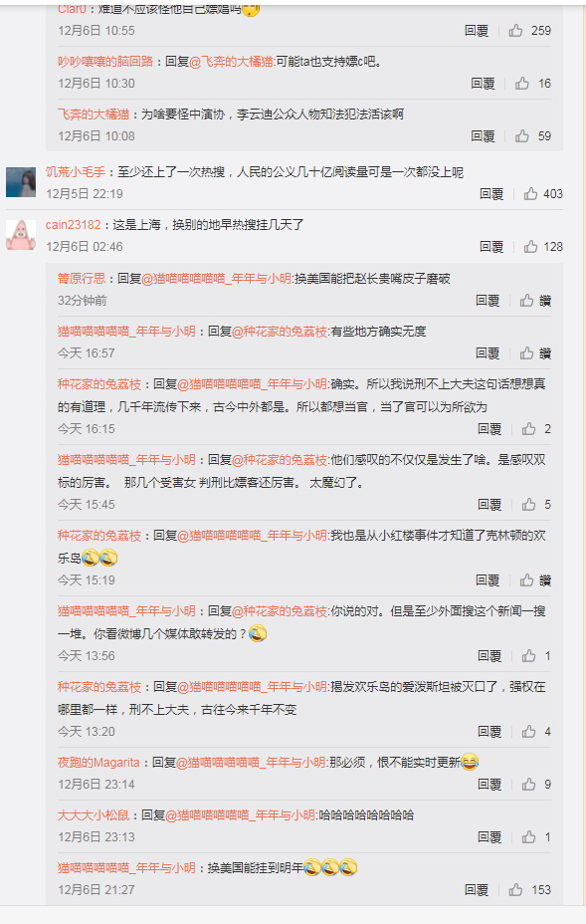Image resolution: width=586 pixels, height=924 pixels.
Task: Like 饥荒小毛手's comment with 403 likes
Action: coord(530,194)
